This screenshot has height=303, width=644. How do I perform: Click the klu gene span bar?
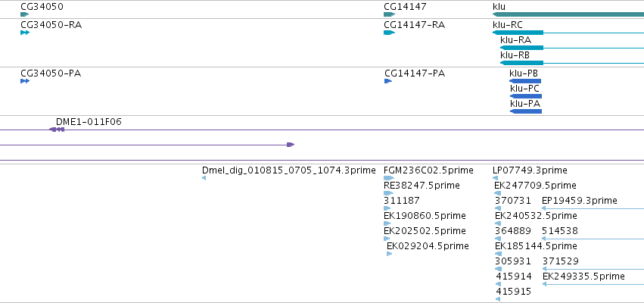point(568,14)
